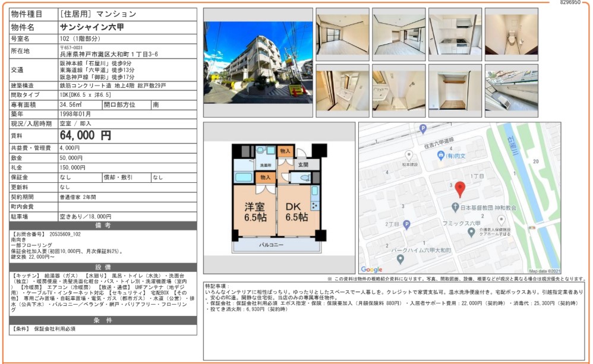The image size is (593, 364).
Task: Open the (有)肉文 shop marker
Action: (440, 156)
